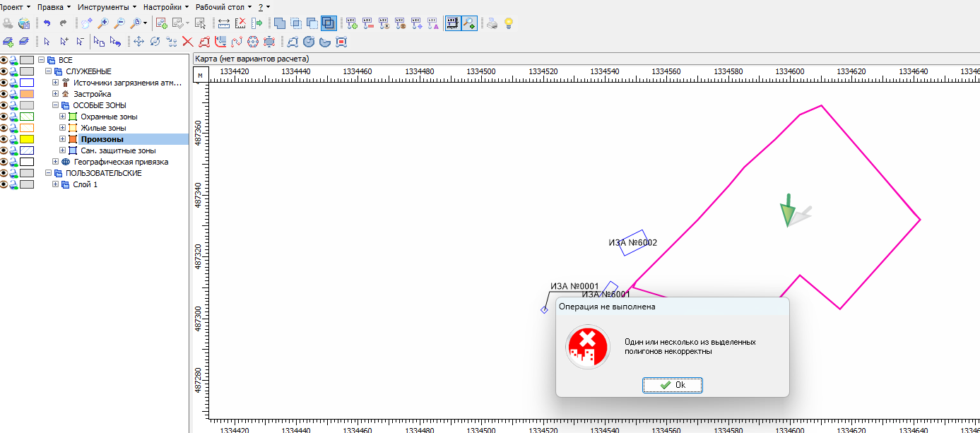Click the undo arrow in the toolbar
980x433 pixels.
tap(47, 23)
